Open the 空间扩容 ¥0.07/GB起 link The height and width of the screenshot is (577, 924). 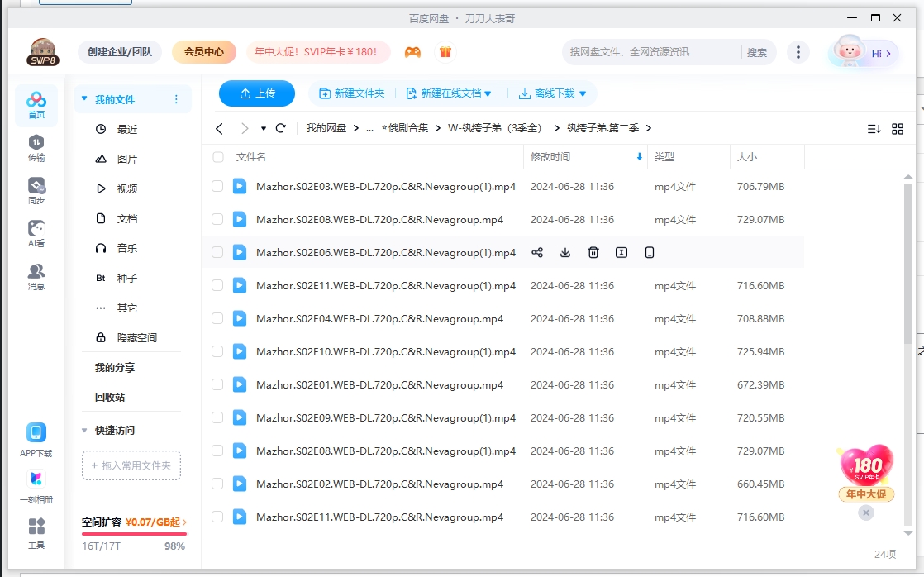pyautogui.click(x=135, y=522)
